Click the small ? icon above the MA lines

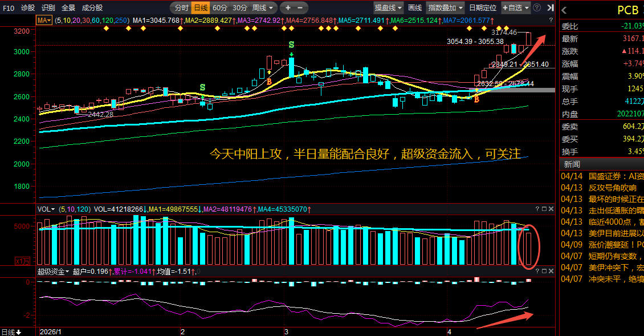(x=550, y=19)
